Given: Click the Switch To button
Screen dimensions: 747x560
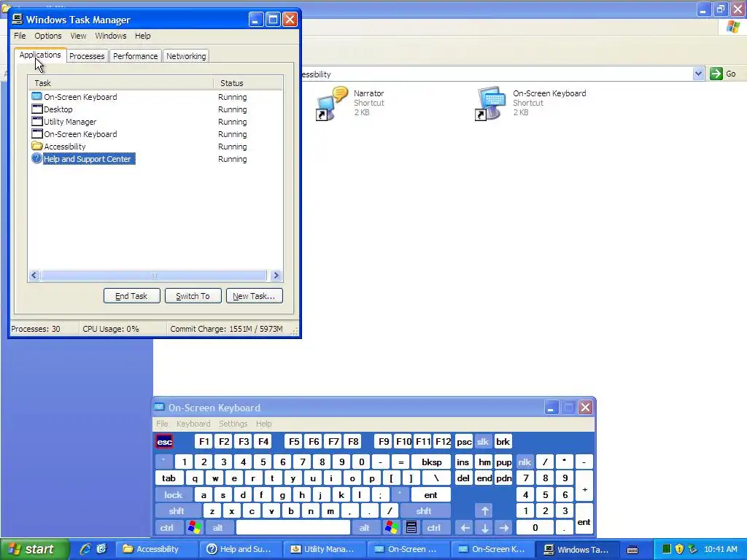Looking at the screenshot, I should (x=193, y=296).
